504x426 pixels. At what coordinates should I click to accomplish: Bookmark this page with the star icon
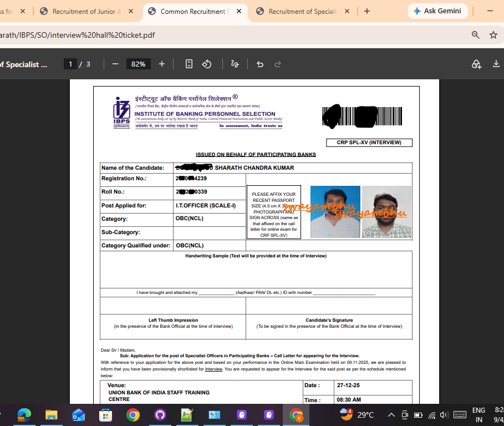[493, 35]
